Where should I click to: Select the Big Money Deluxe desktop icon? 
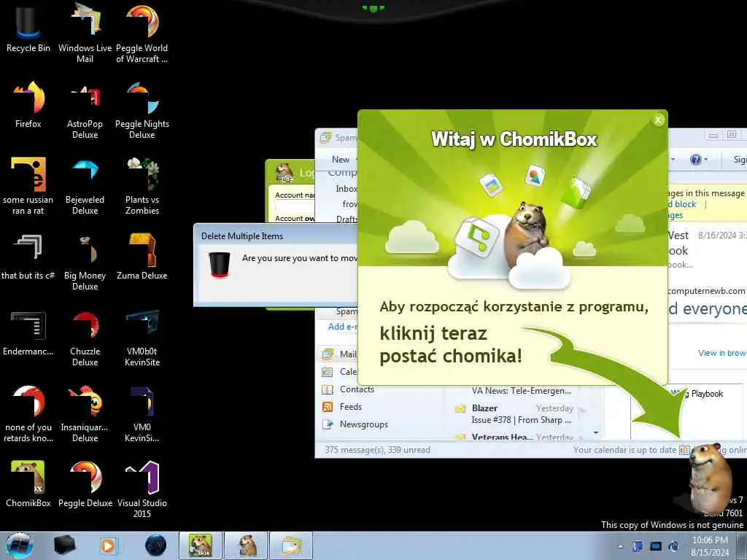(85, 262)
